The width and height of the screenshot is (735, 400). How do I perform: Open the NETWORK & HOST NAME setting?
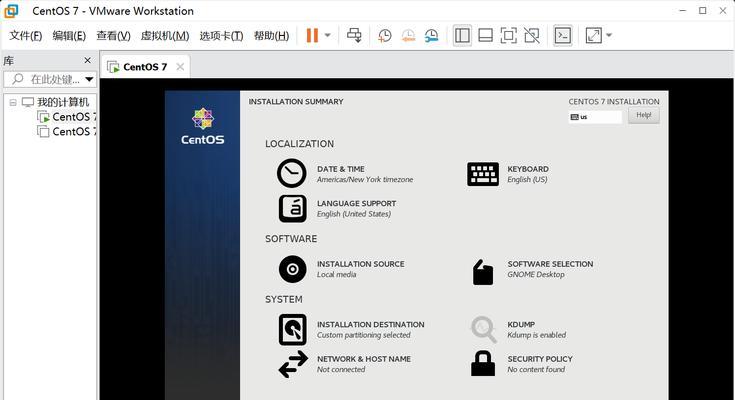click(364, 364)
